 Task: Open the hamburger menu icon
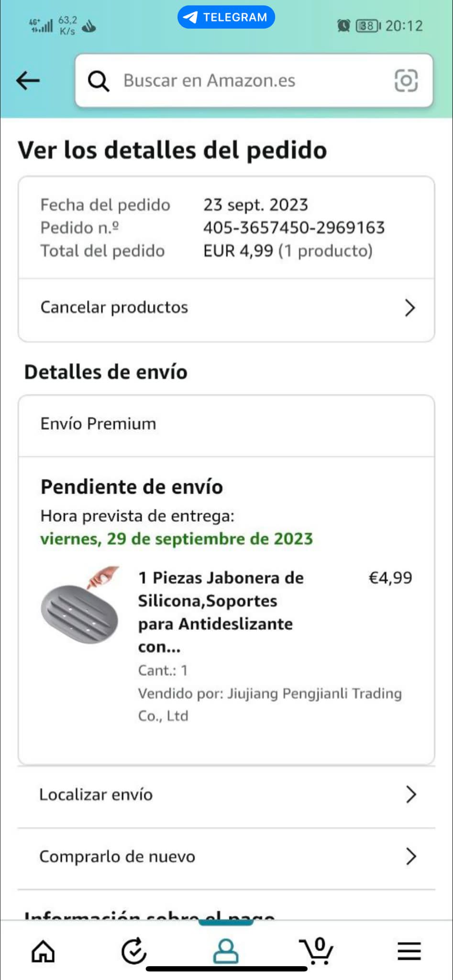pyautogui.click(x=409, y=951)
